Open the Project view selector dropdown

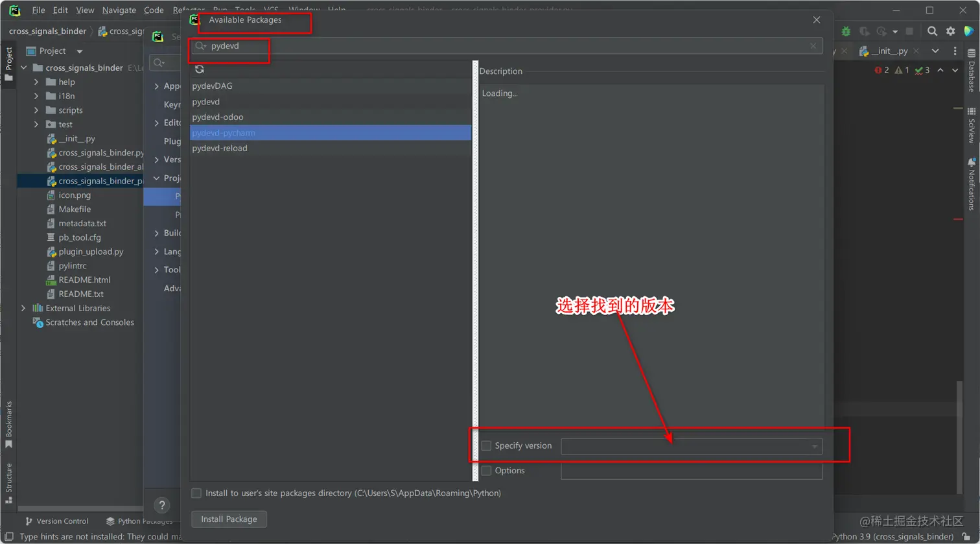80,51
